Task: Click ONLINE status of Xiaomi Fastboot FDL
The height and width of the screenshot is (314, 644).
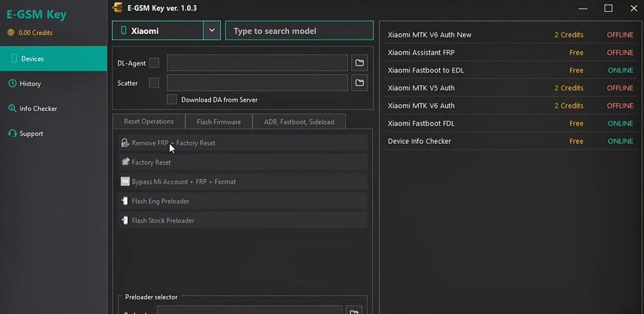Action: coord(621,123)
